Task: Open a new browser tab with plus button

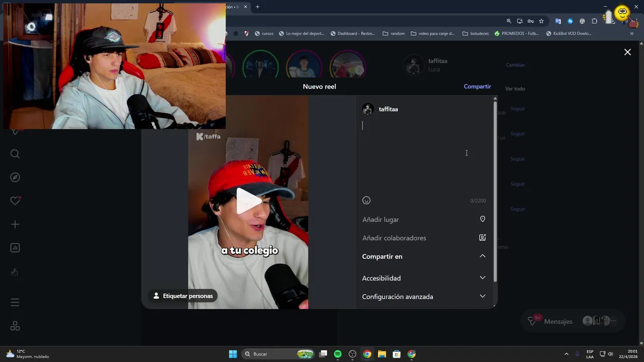Action: point(258,7)
